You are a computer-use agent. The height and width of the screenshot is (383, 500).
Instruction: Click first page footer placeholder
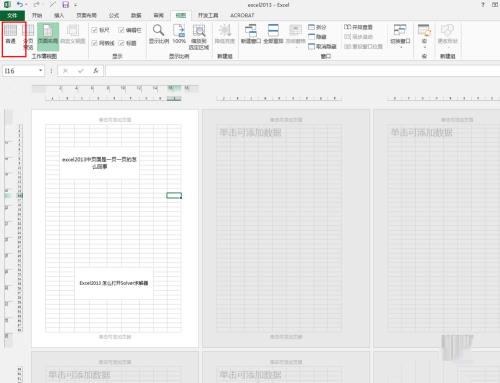tap(115, 337)
